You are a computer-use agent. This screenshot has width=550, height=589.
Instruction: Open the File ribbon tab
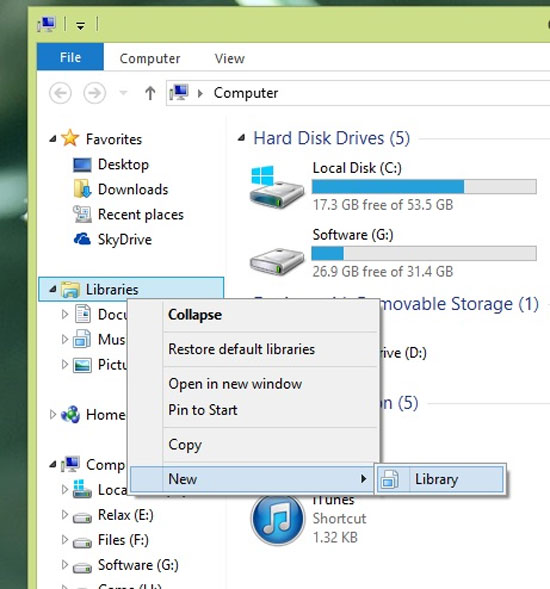(70, 57)
